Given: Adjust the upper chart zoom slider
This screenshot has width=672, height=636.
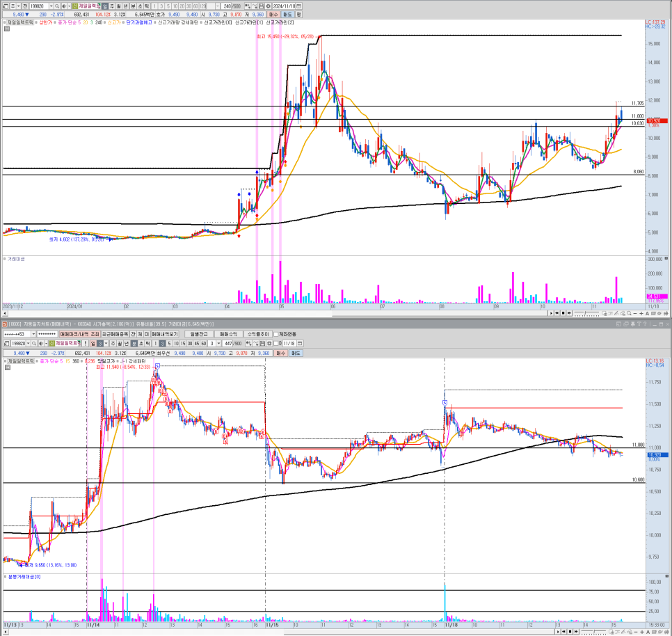Looking at the screenshot, I should click(x=586, y=313).
